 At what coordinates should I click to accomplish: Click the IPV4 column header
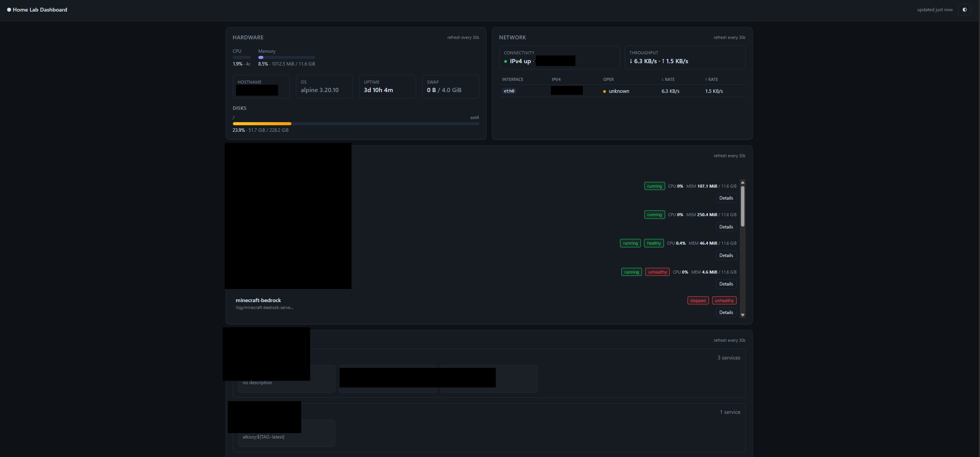[556, 80]
